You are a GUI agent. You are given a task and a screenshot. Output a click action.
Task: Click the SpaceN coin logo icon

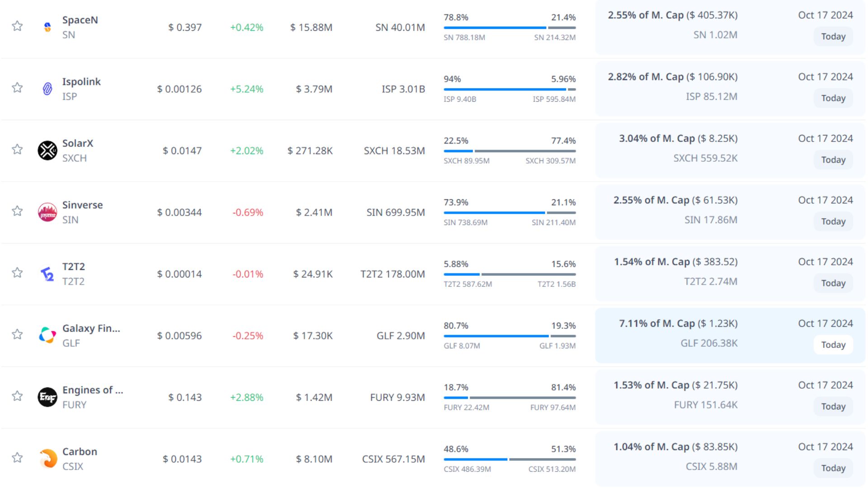(x=47, y=27)
